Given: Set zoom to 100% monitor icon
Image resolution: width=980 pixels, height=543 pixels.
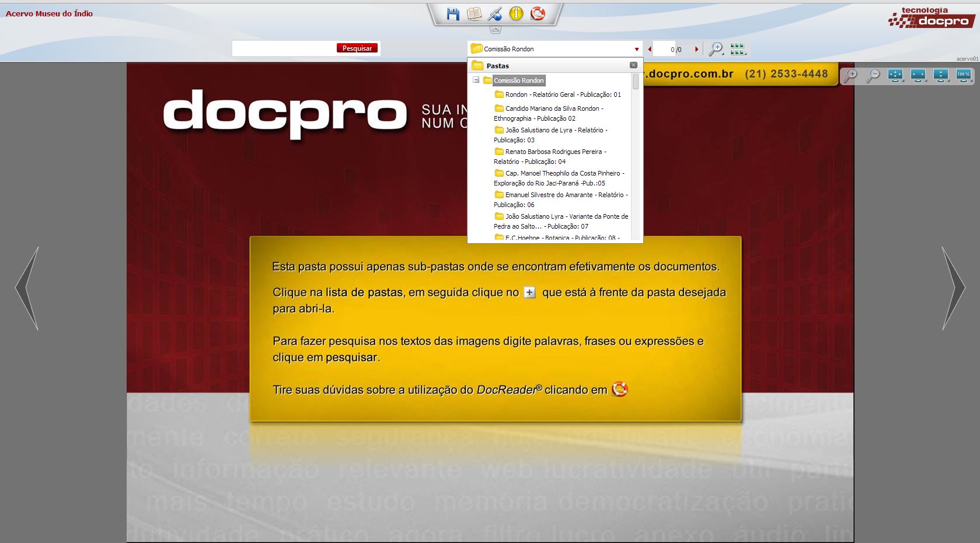Looking at the screenshot, I should click(964, 76).
